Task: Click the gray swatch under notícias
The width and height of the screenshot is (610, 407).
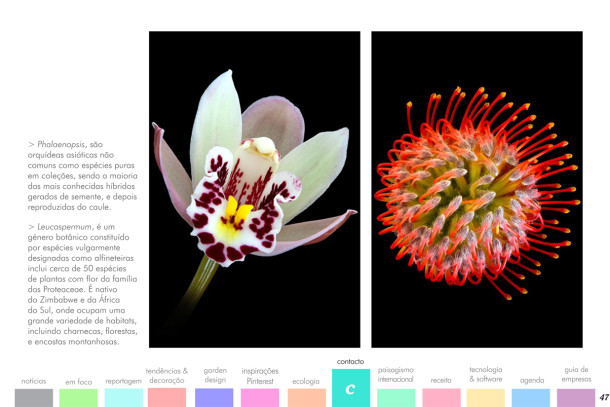Action: click(x=34, y=397)
